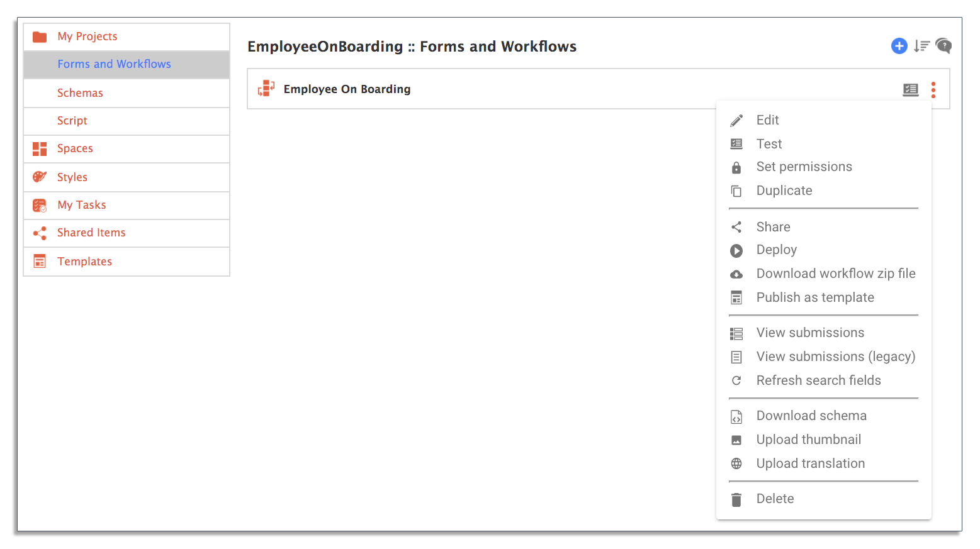Viewport: 980px width, 549px height.
Task: Click the View submissions list icon
Action: 736,333
